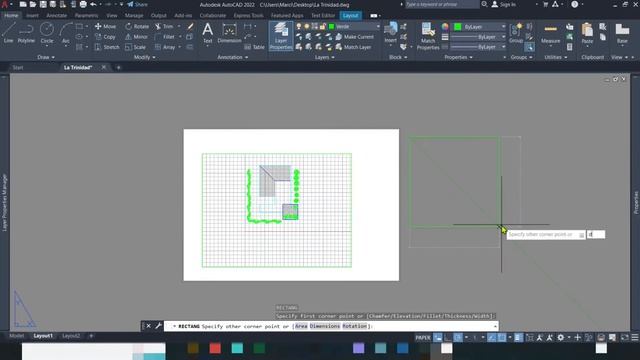Click the Measure tool
This screenshot has width=640, height=360.
550,33
